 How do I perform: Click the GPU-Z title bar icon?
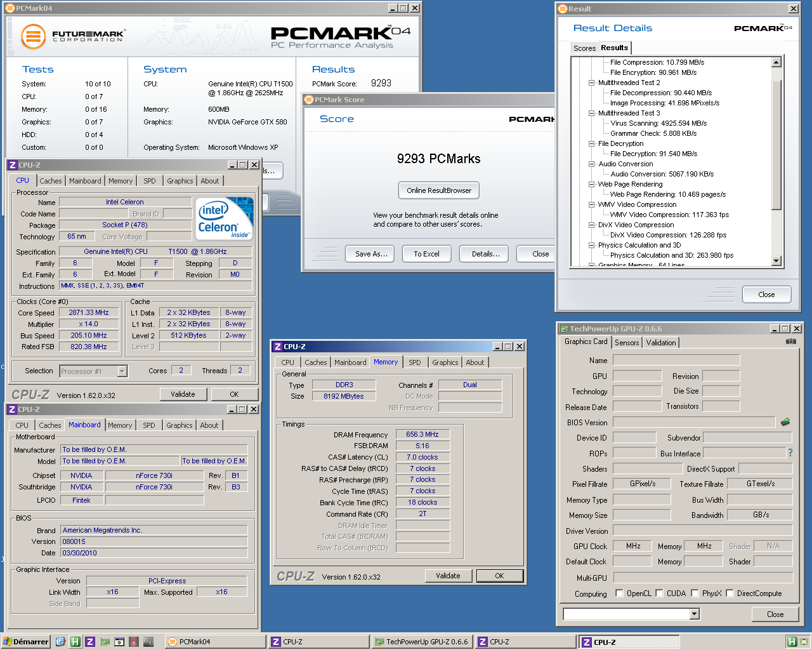click(x=563, y=329)
